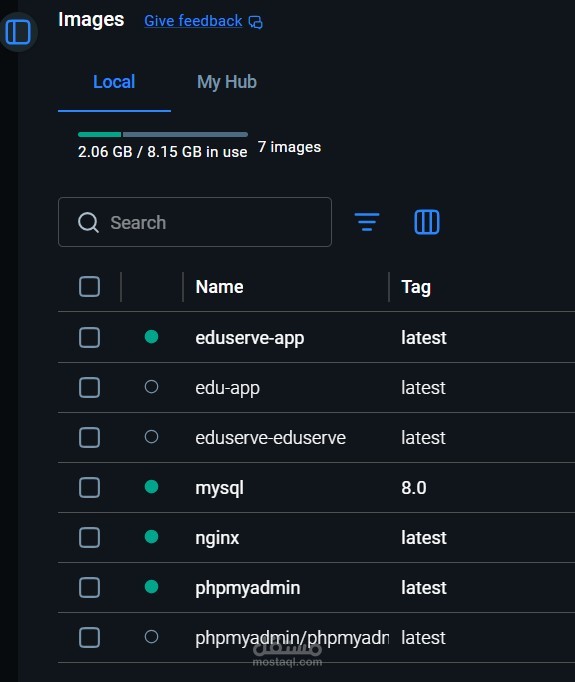Select the phpmyadmin/phpmyadmin row checkbox
575x682 pixels.
(90, 638)
